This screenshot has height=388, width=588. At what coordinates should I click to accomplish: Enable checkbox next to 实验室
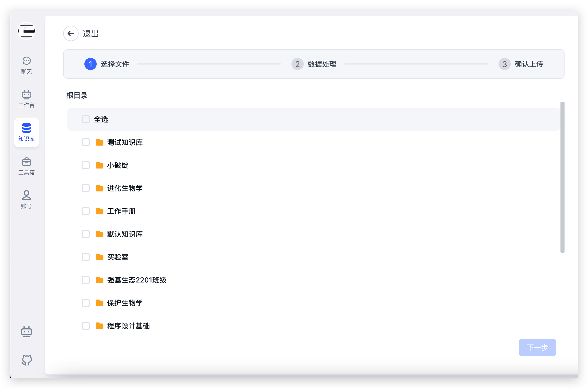click(x=86, y=257)
